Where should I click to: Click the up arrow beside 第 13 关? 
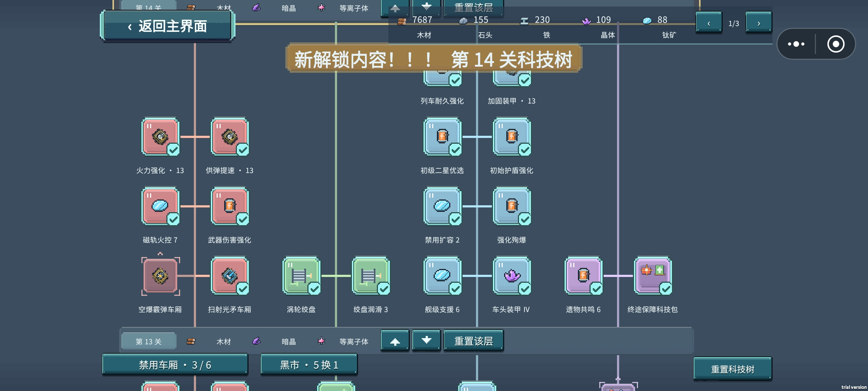click(395, 341)
